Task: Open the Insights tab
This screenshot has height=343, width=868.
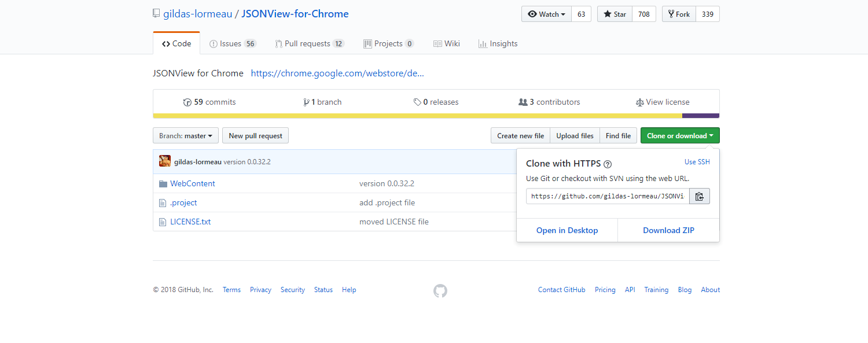Action: point(498,43)
